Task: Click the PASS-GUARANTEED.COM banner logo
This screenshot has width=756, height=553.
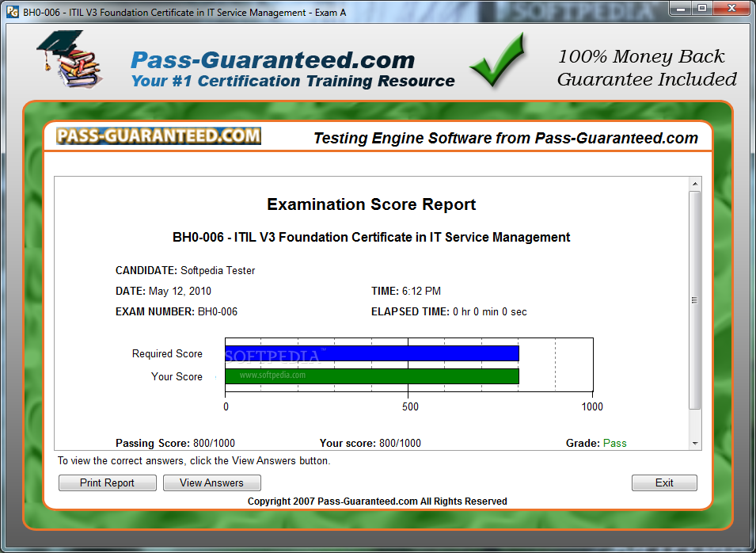Action: [x=158, y=136]
